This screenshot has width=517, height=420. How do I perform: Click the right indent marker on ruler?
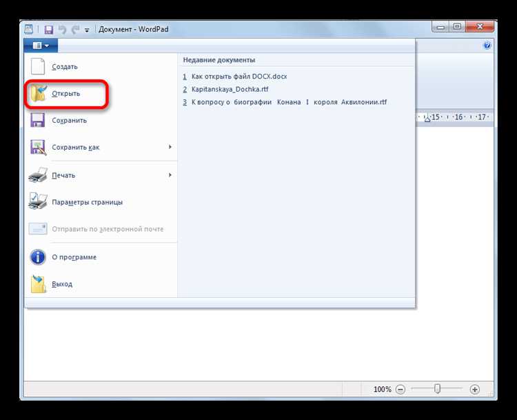tap(427, 118)
